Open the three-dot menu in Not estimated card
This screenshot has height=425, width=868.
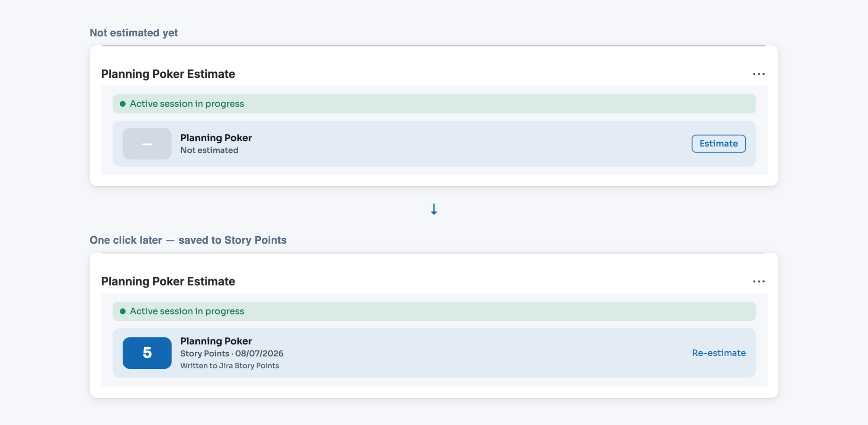pyautogui.click(x=759, y=74)
